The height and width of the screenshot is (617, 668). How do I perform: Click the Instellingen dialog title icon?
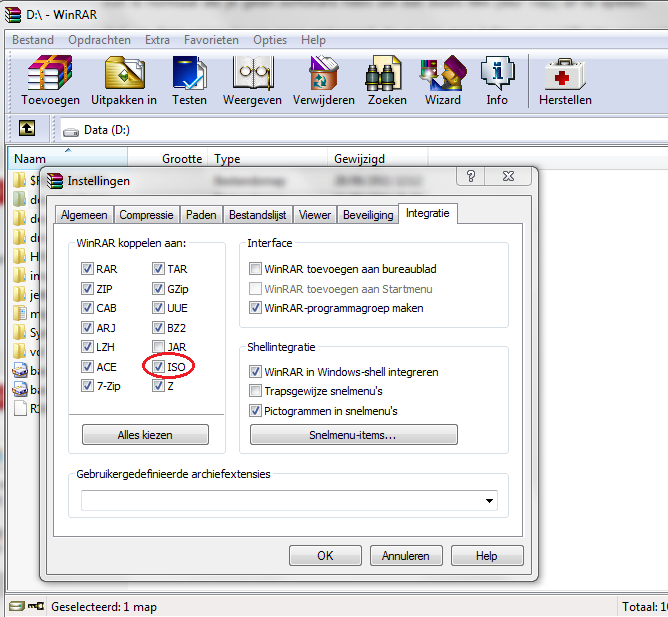(x=55, y=181)
